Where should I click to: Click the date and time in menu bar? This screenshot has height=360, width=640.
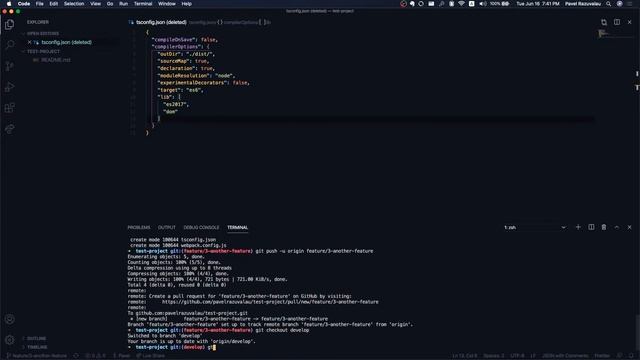pyautogui.click(x=538, y=4)
